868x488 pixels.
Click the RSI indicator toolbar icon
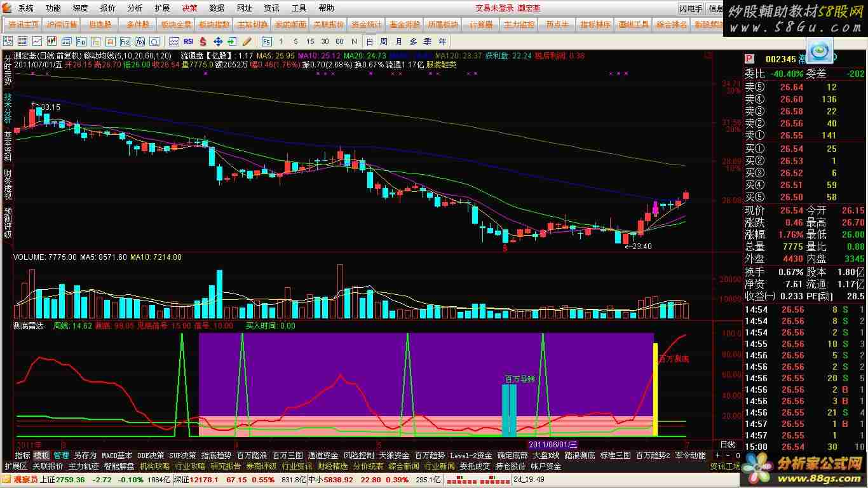[x=188, y=41]
